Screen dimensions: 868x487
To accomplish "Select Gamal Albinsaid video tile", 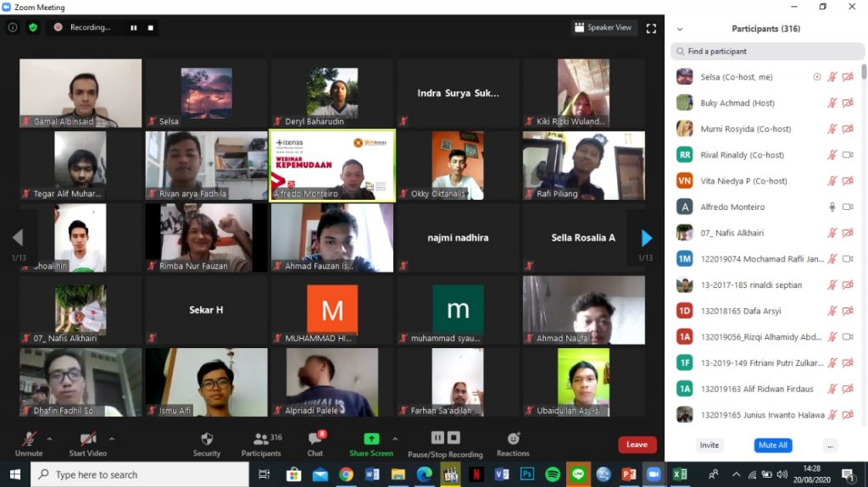I will tap(81, 93).
